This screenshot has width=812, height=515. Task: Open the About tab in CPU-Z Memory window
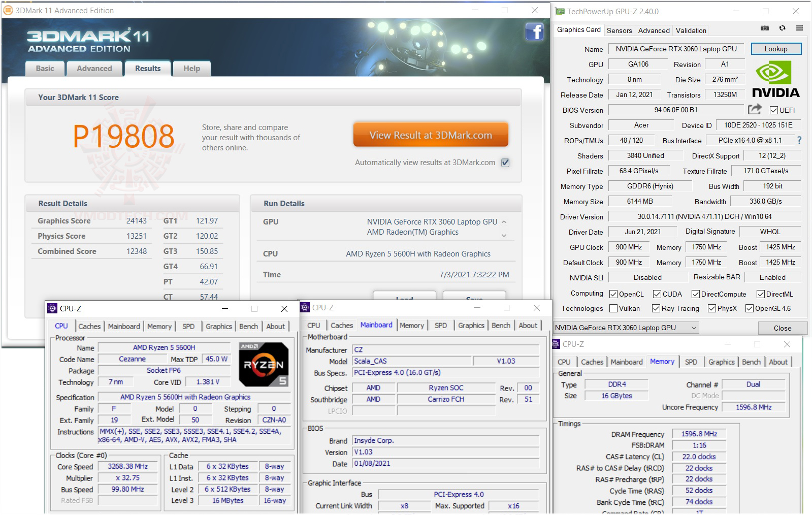tap(778, 362)
